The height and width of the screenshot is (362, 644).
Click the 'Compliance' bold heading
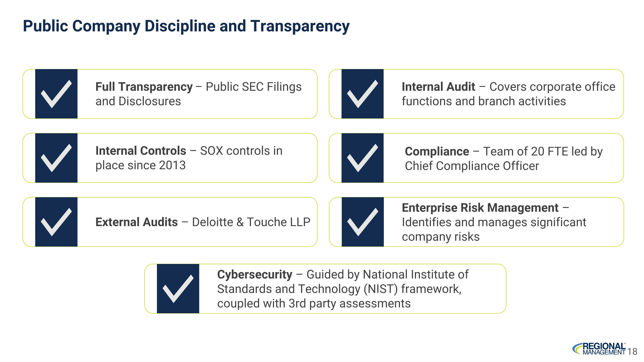tap(437, 151)
